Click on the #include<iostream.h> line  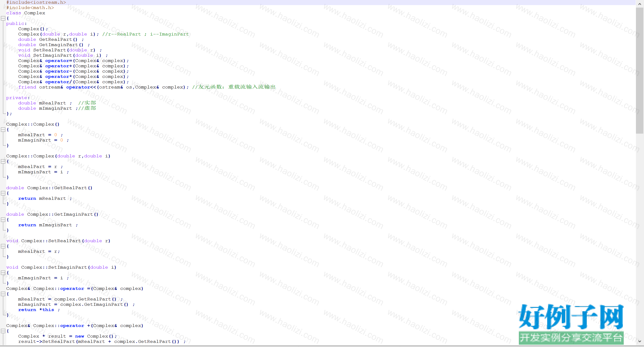tap(36, 3)
